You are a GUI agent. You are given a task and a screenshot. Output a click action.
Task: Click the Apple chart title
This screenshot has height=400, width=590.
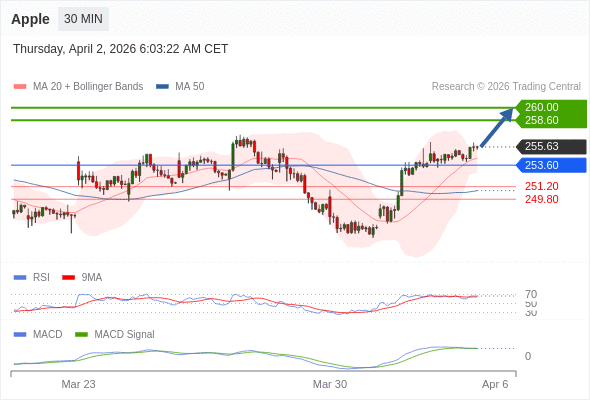(x=30, y=19)
